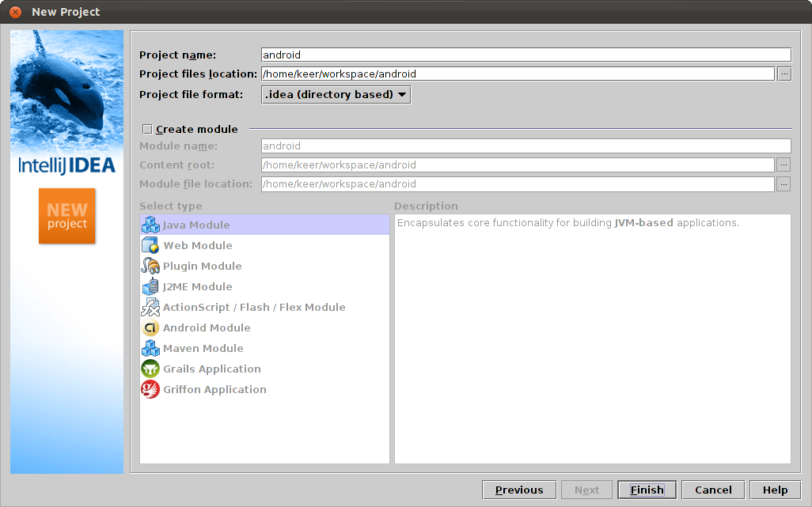Image resolution: width=812 pixels, height=507 pixels.
Task: Choose the J2ME Module icon
Action: [150, 286]
